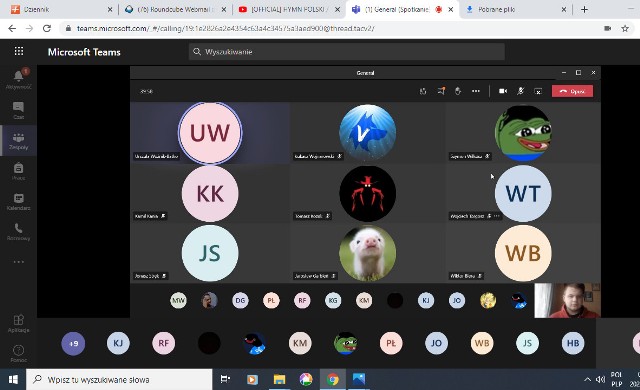Viewport: 640px width, 390px height.
Task: Toggle the camera in meeting toolbar
Action: pyautogui.click(x=503, y=91)
